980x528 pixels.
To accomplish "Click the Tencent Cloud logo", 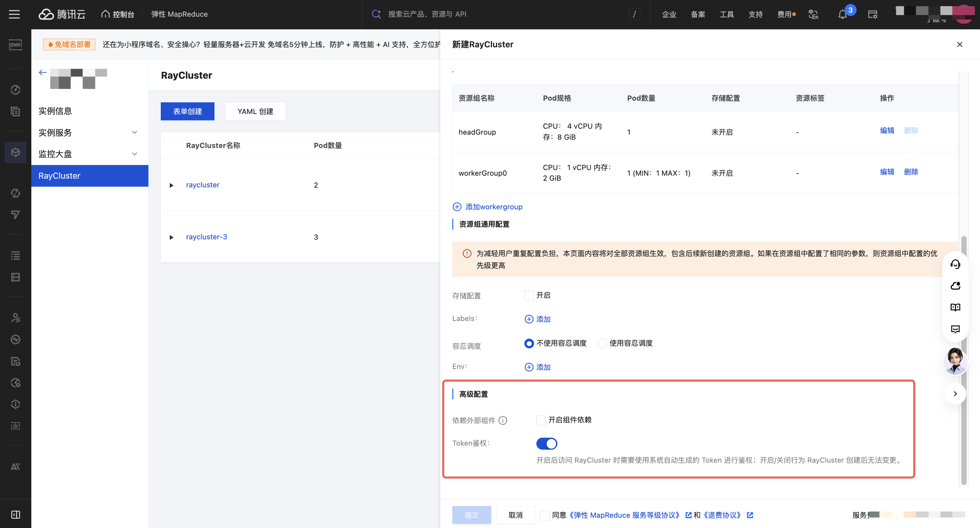I will tap(62, 14).
